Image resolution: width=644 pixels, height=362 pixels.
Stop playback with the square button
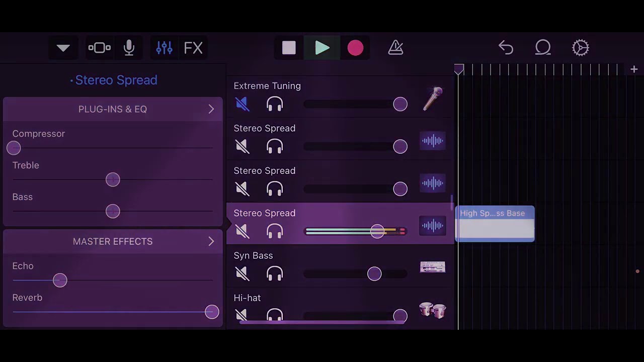click(x=289, y=48)
